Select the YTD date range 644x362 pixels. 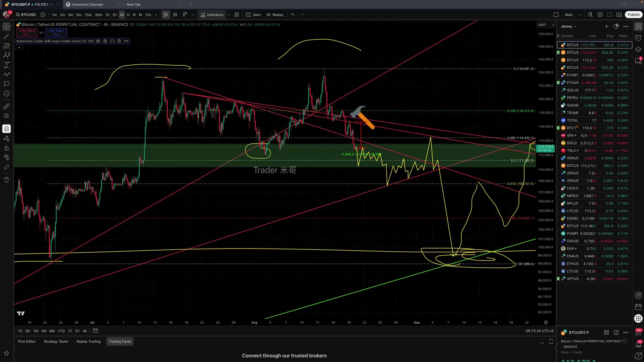[61, 331]
